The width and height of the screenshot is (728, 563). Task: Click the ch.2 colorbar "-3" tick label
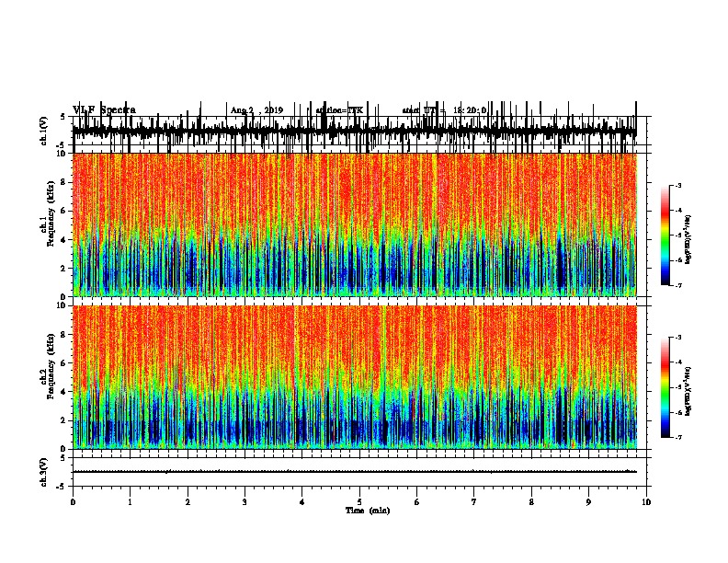(x=678, y=338)
